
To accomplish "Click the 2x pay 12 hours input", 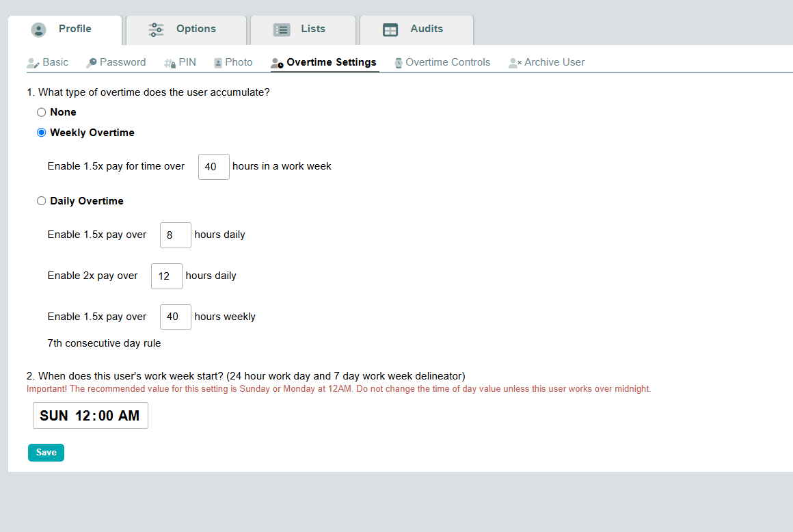I will click(x=167, y=276).
